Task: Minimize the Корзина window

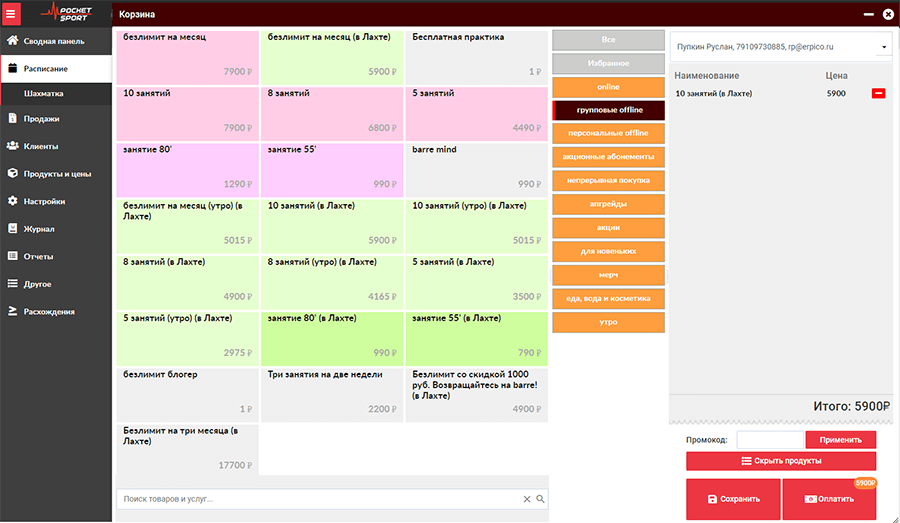Action: (x=868, y=14)
